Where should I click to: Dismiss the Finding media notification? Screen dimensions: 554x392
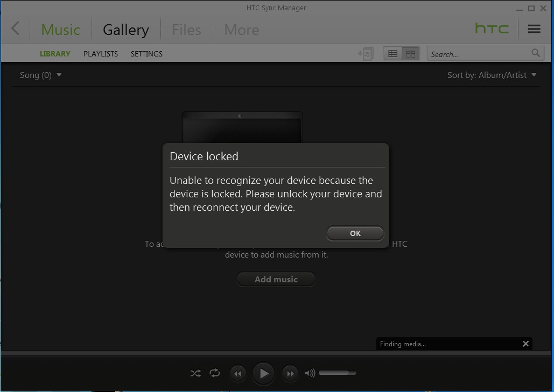(525, 344)
